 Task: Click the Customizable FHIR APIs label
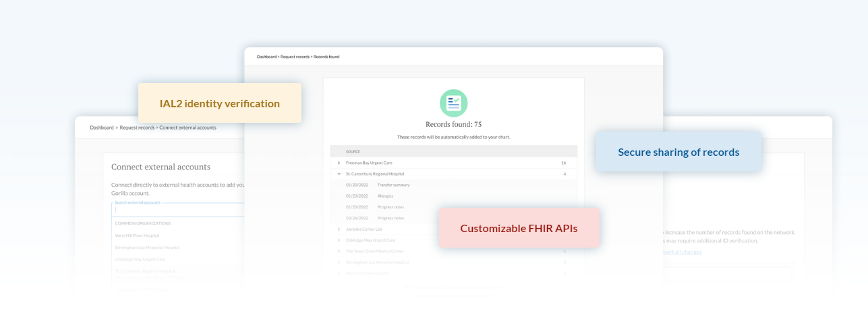519,228
